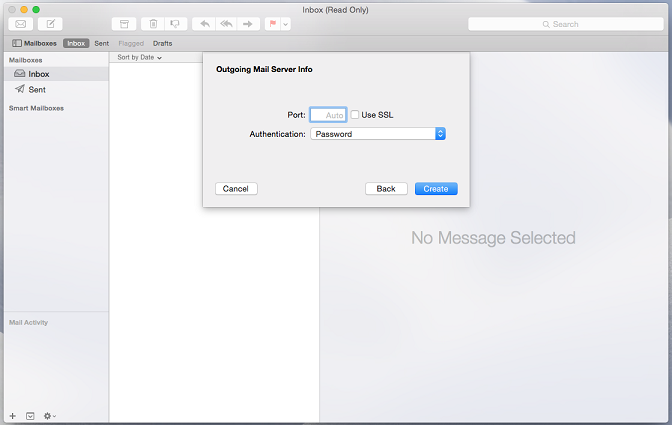
Task: Click the Delete trash icon
Action: 153,23
